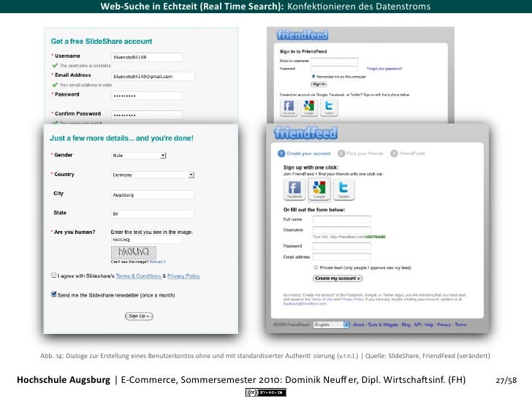Open Tools & Widgets footer link
Viewport: 532px width, 399px height.
(x=383, y=324)
